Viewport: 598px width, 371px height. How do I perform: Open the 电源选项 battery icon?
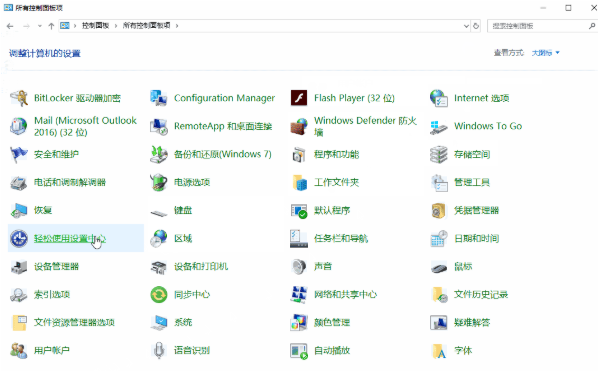point(159,183)
